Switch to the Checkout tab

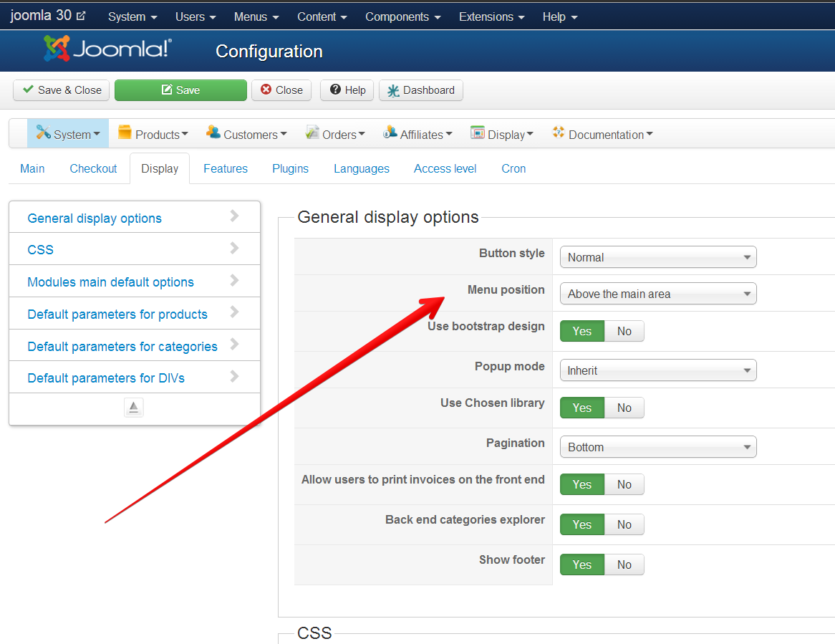(x=93, y=169)
